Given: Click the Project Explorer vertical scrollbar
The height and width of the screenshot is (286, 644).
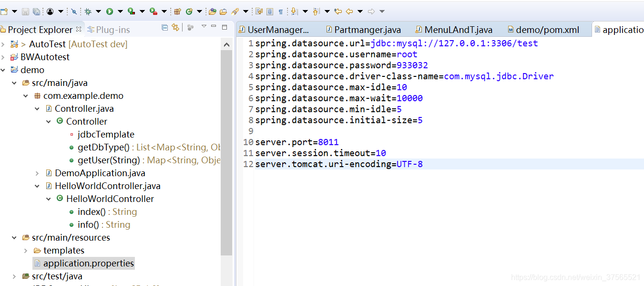Looking at the screenshot, I should tap(226, 153).
